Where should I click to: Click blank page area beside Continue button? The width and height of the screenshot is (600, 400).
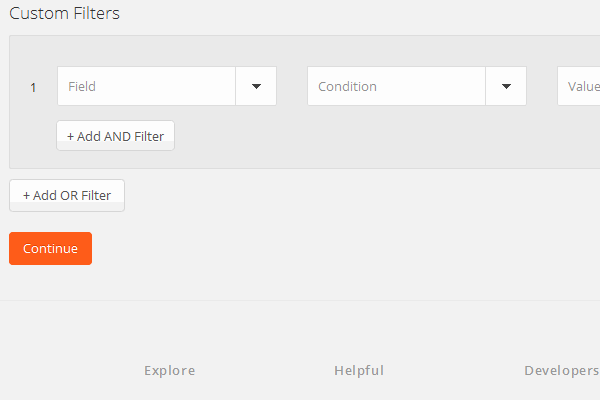pos(300,249)
